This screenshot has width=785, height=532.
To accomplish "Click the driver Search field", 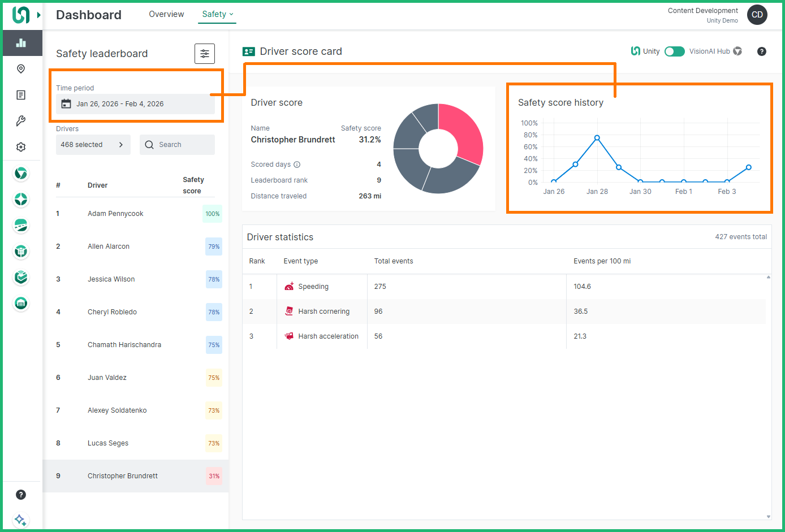I will click(x=177, y=145).
